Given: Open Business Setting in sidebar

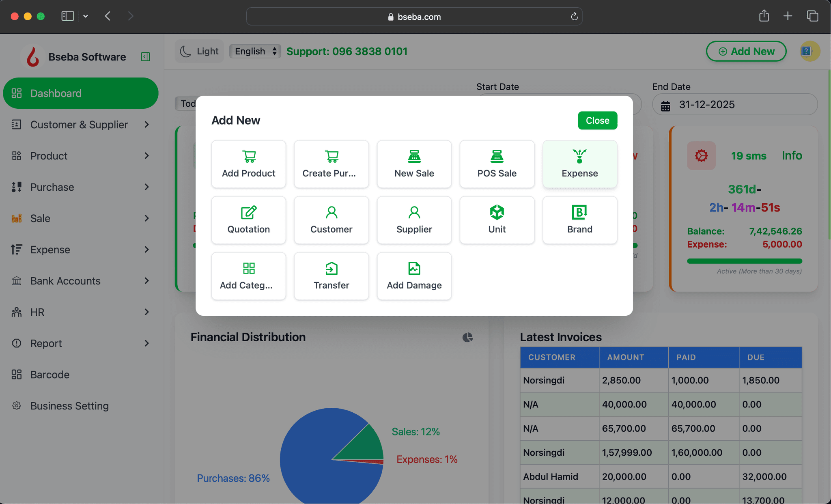Looking at the screenshot, I should 69,406.
